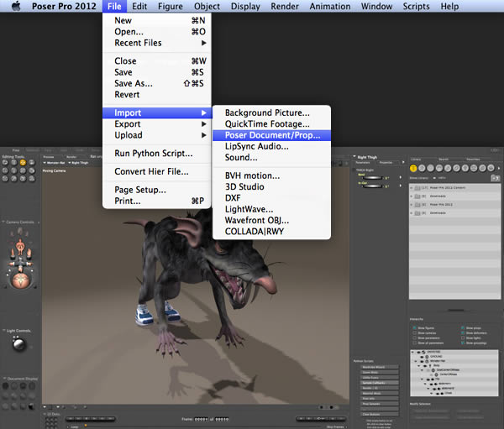This screenshot has height=429, width=504.
Task: Collapse the Monster Rat node in hierarchy
Action: [x=416, y=361]
